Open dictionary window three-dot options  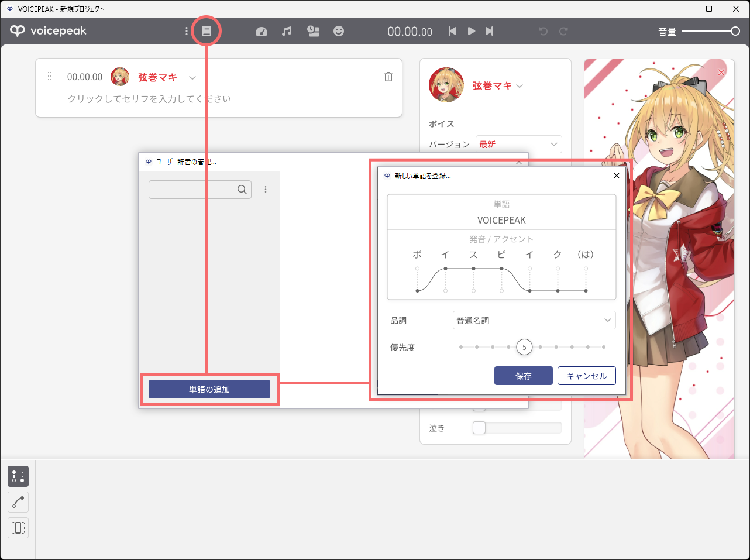(x=266, y=190)
